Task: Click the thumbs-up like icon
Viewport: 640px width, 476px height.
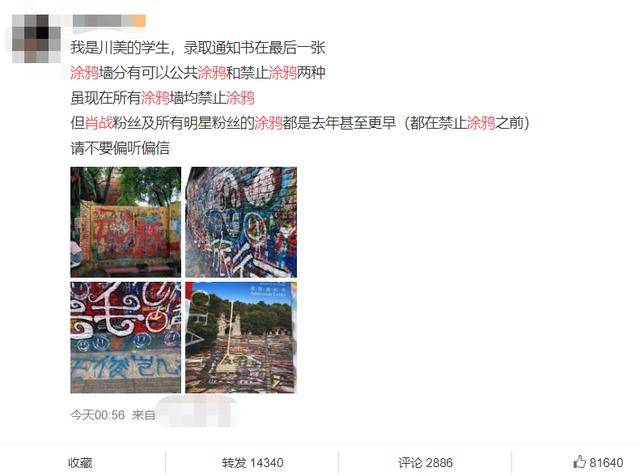Action: 580,462
